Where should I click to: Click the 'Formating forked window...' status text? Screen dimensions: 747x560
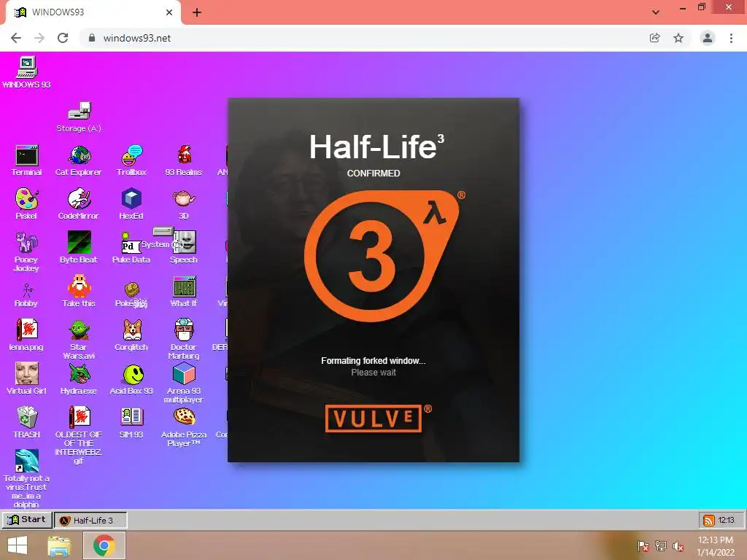pos(373,360)
